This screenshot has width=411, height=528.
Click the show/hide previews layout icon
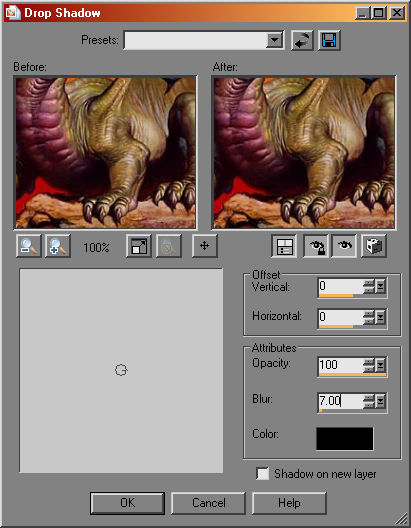click(x=284, y=246)
